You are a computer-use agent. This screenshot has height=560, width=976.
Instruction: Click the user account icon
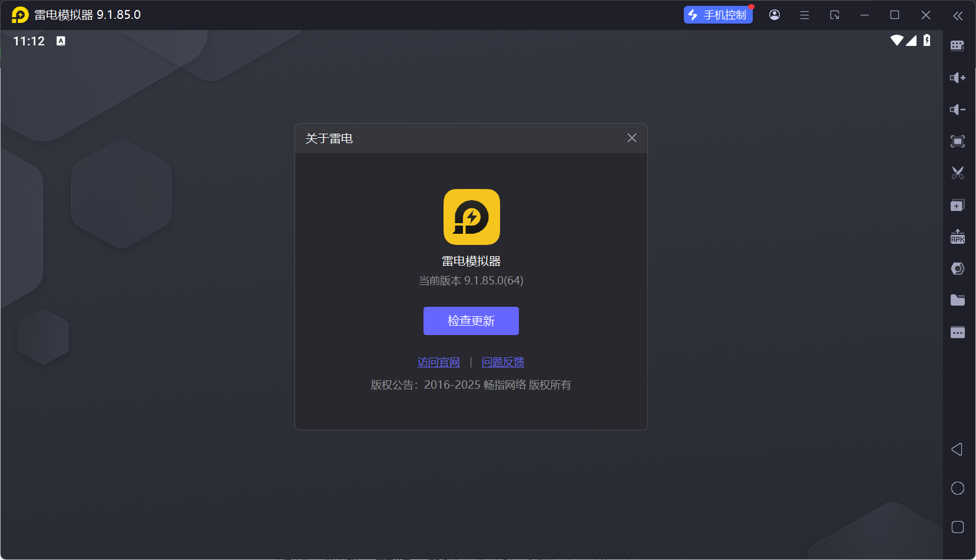click(x=775, y=15)
